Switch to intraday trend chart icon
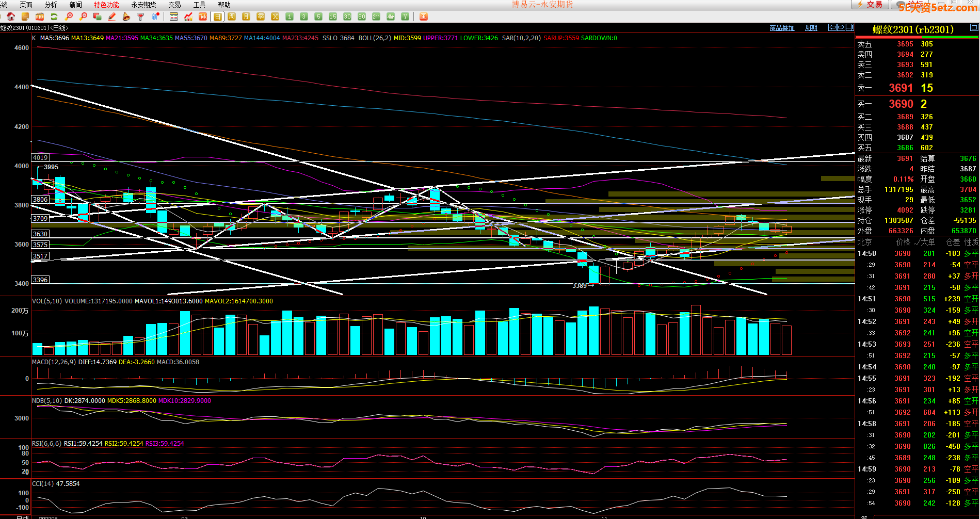The width and height of the screenshot is (980, 519). pos(188,17)
